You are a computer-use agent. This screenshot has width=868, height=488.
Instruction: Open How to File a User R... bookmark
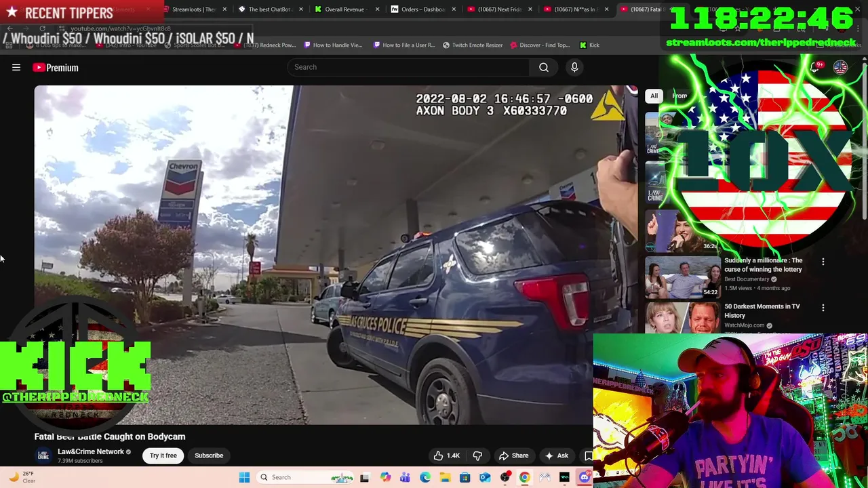[404, 45]
